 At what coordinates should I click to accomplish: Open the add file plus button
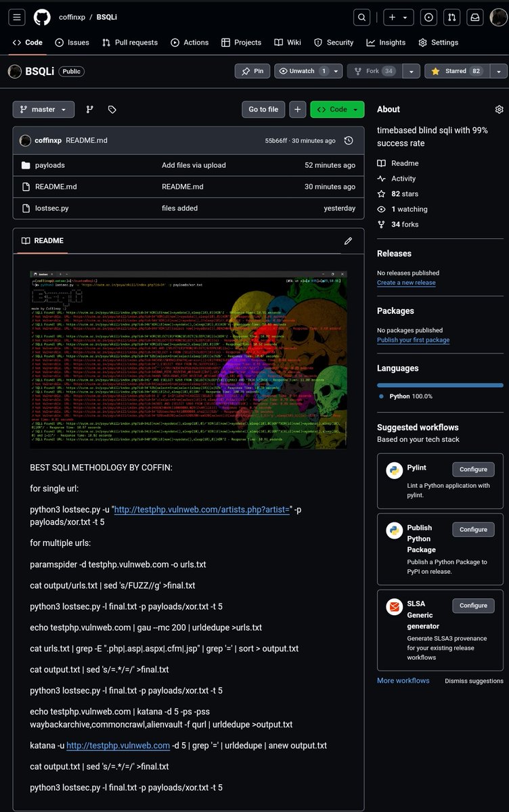(298, 109)
